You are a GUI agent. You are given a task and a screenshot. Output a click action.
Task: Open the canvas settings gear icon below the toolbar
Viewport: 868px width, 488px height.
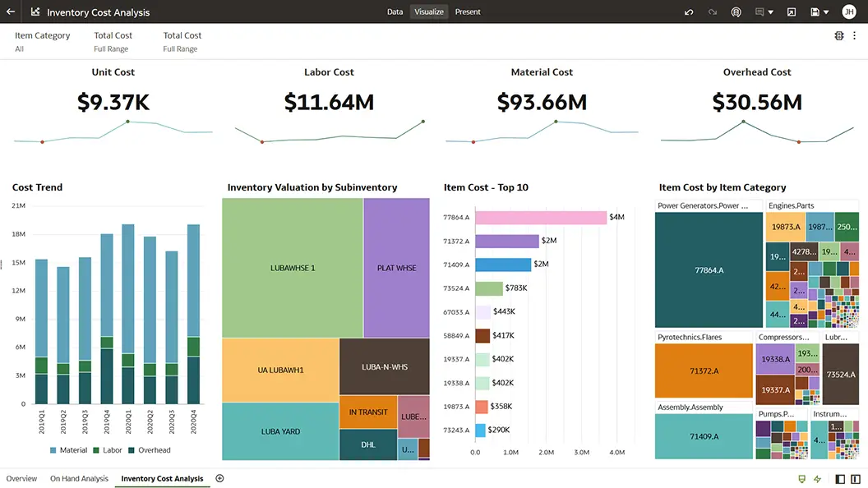click(838, 35)
